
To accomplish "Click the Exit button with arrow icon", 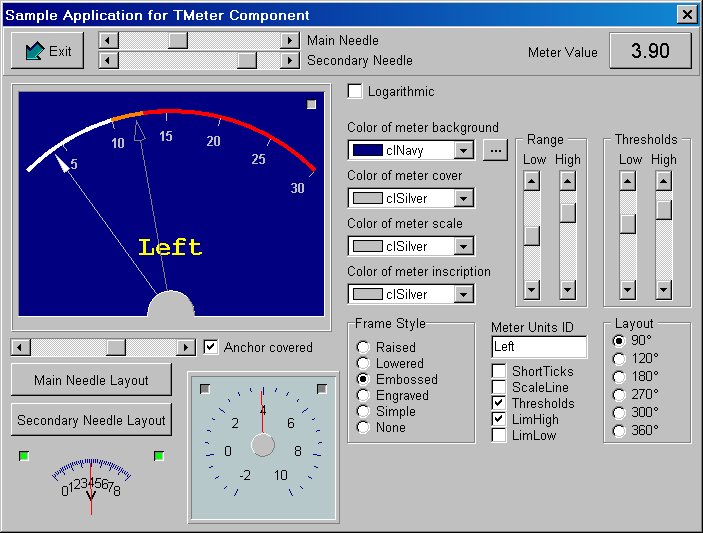I will (48, 51).
